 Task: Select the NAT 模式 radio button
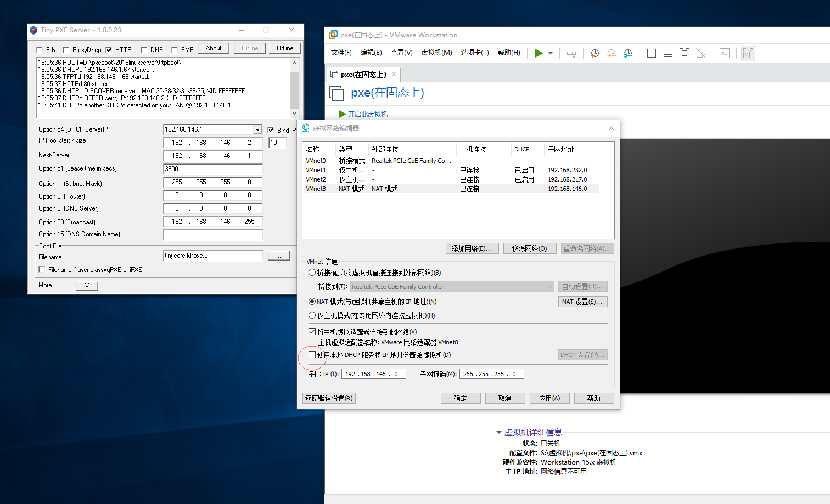[x=312, y=302]
